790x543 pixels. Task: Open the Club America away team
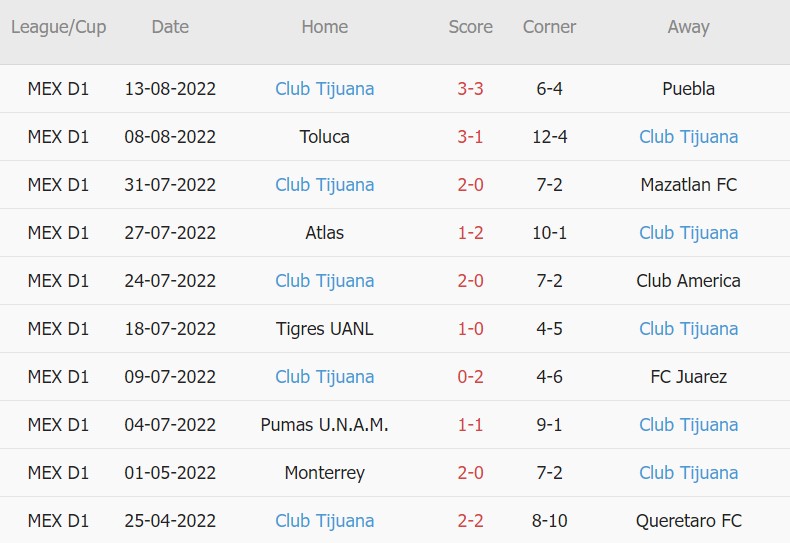pyautogui.click(x=688, y=281)
